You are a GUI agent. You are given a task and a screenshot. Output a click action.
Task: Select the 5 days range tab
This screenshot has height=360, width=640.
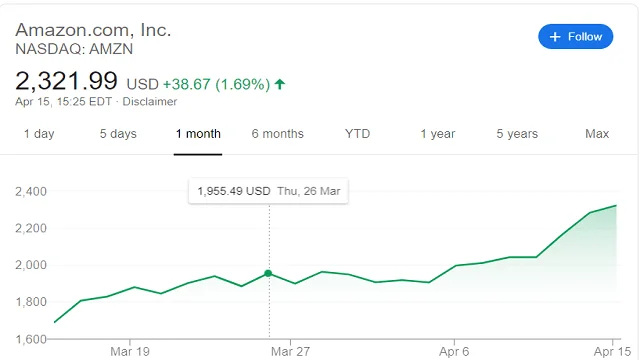click(x=118, y=134)
